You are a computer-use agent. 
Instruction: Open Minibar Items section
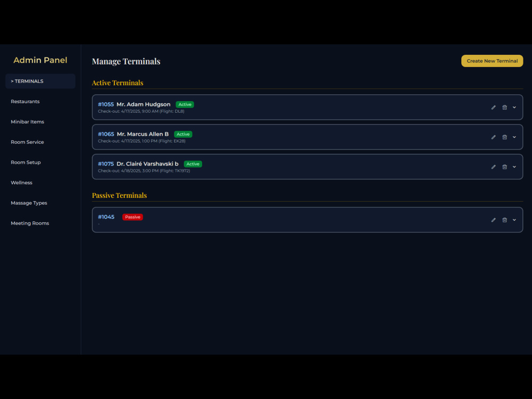tap(28, 122)
